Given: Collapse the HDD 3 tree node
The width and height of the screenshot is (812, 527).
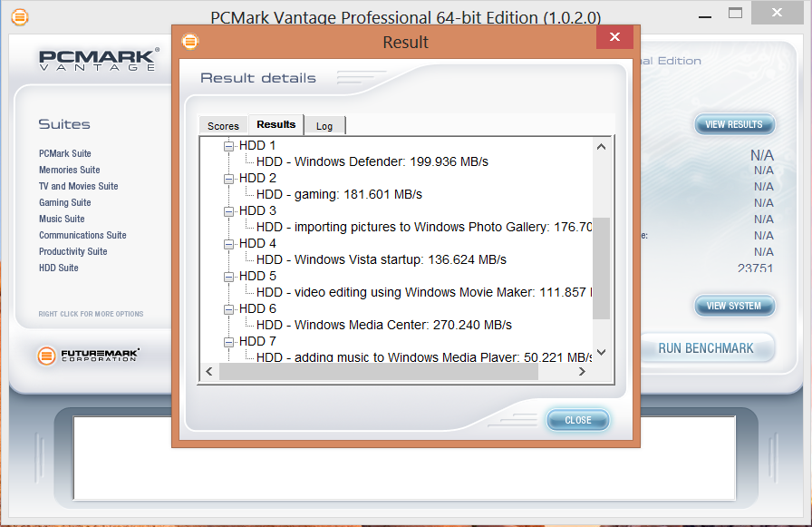Looking at the screenshot, I should tap(228, 211).
